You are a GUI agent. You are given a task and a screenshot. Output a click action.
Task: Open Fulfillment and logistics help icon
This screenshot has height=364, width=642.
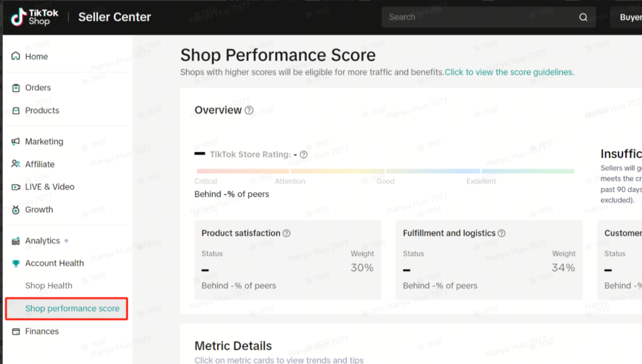(502, 233)
